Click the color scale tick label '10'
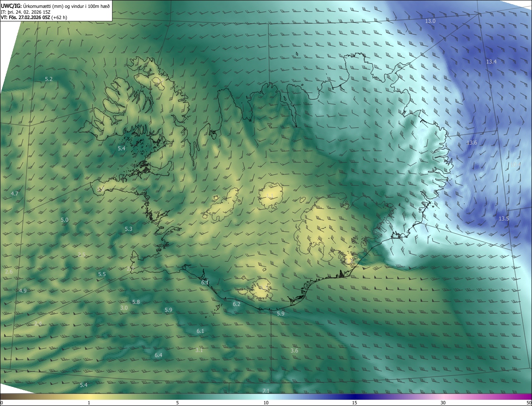This screenshot has width=532, height=406. [x=266, y=403]
